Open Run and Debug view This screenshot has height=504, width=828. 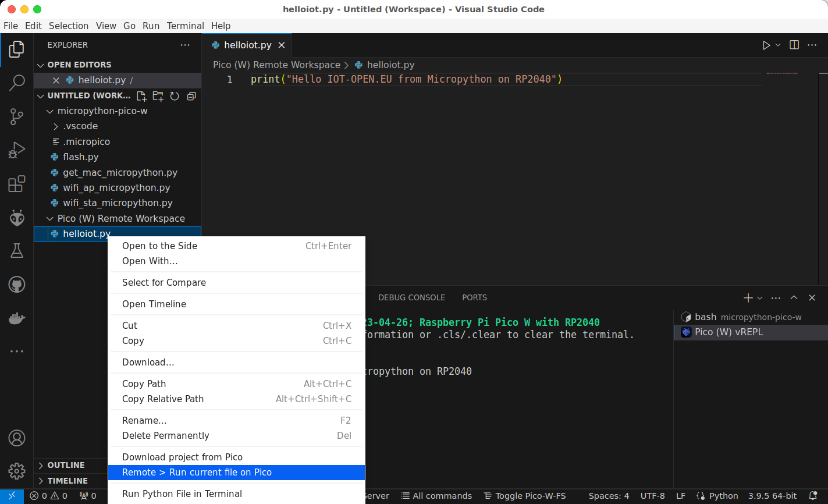tap(17, 150)
